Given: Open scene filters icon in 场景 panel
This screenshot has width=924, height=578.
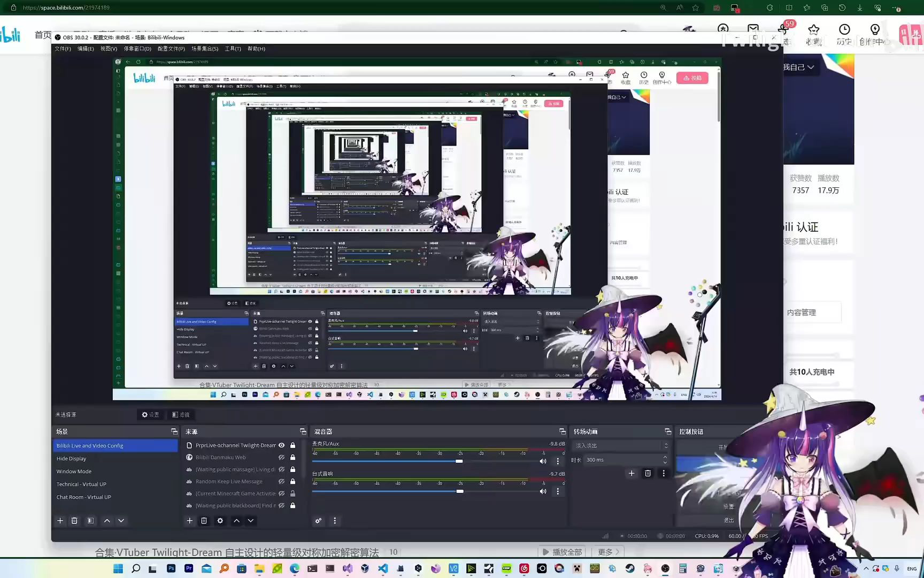Looking at the screenshot, I should (x=90, y=521).
